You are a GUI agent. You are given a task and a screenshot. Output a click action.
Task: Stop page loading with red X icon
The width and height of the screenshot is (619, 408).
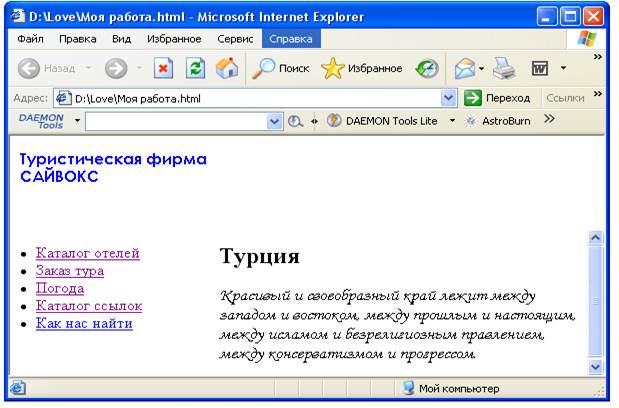click(163, 68)
